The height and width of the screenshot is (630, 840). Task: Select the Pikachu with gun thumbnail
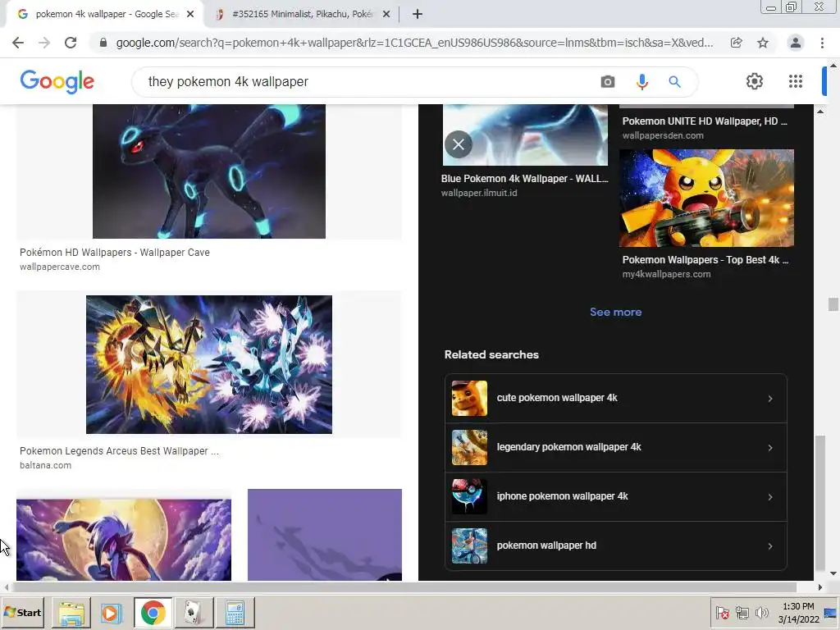tap(706, 199)
